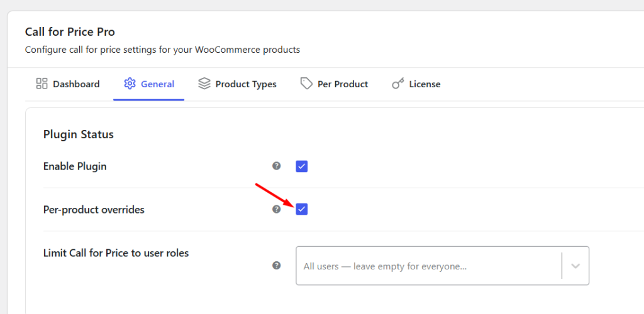Image resolution: width=644 pixels, height=314 pixels.
Task: Click the Configure call for price settings description
Action: pos(163,50)
